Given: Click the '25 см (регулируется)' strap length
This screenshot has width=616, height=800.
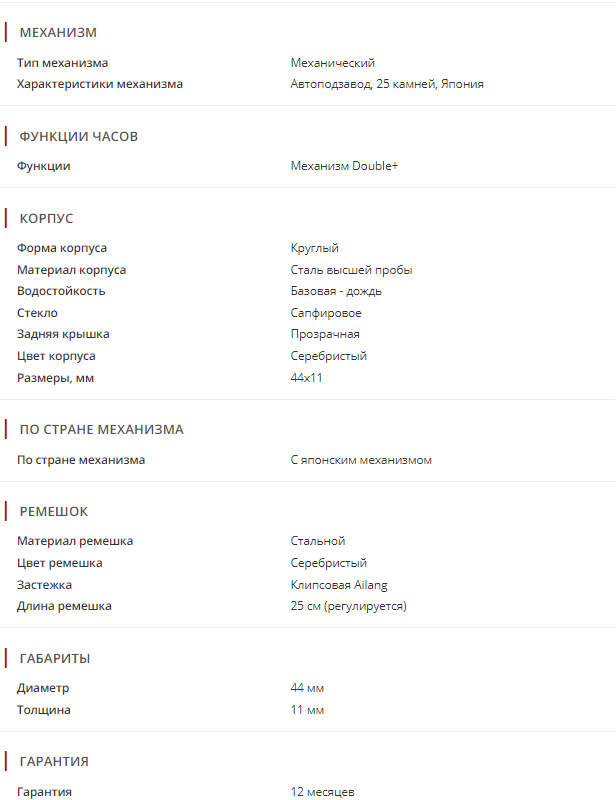Looking at the screenshot, I should (348, 606).
